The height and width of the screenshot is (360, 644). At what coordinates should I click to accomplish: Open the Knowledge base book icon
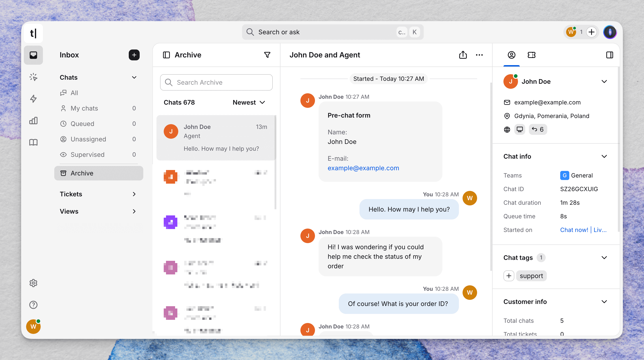33,142
